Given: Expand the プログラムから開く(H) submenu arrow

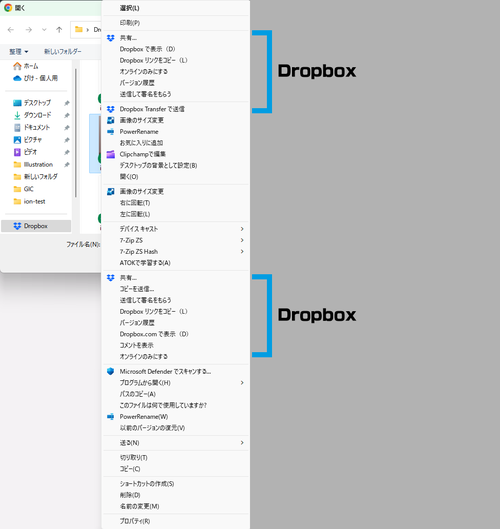Looking at the screenshot, I should point(242,383).
